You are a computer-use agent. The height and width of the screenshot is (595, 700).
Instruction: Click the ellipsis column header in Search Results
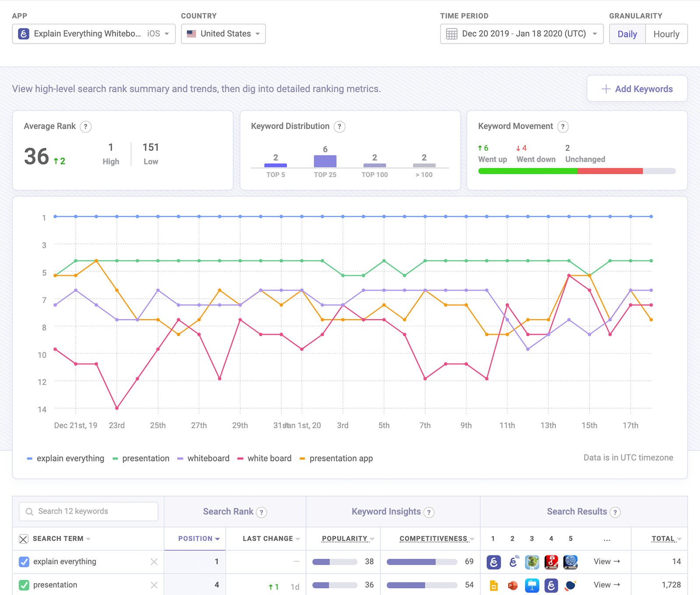point(607,539)
